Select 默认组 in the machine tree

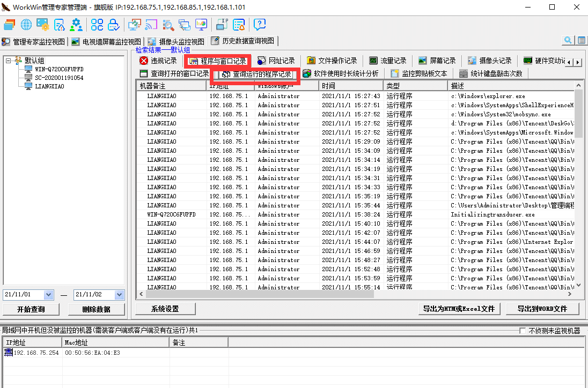(x=34, y=61)
